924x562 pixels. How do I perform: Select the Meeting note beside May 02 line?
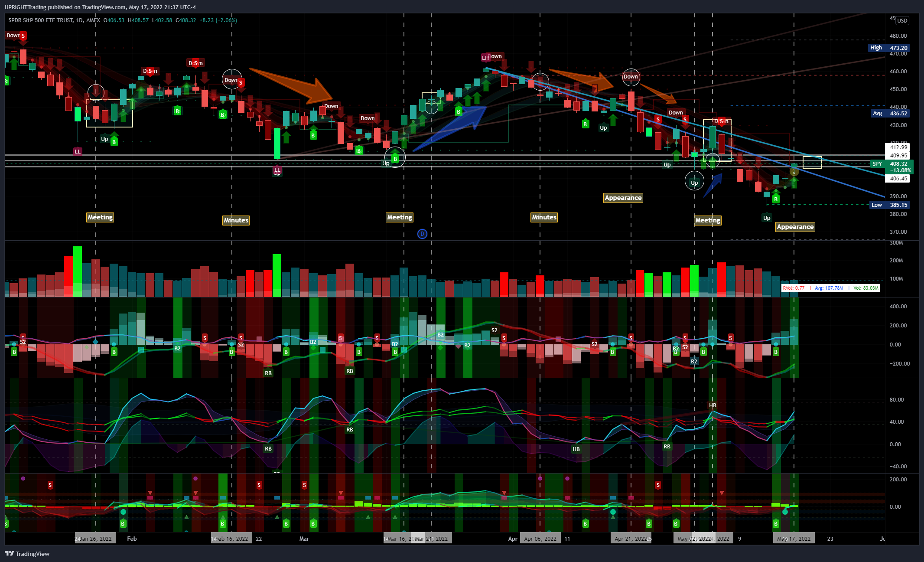708,220
